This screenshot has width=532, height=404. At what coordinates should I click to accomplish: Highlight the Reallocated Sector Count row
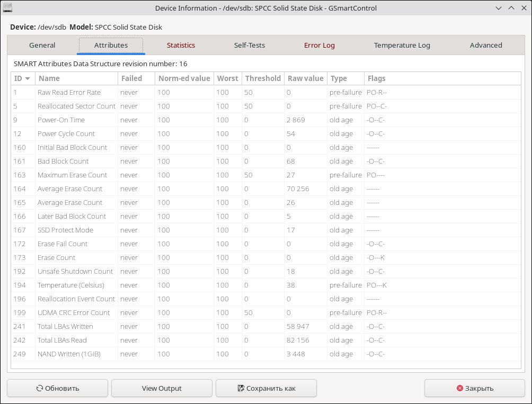tap(76, 106)
